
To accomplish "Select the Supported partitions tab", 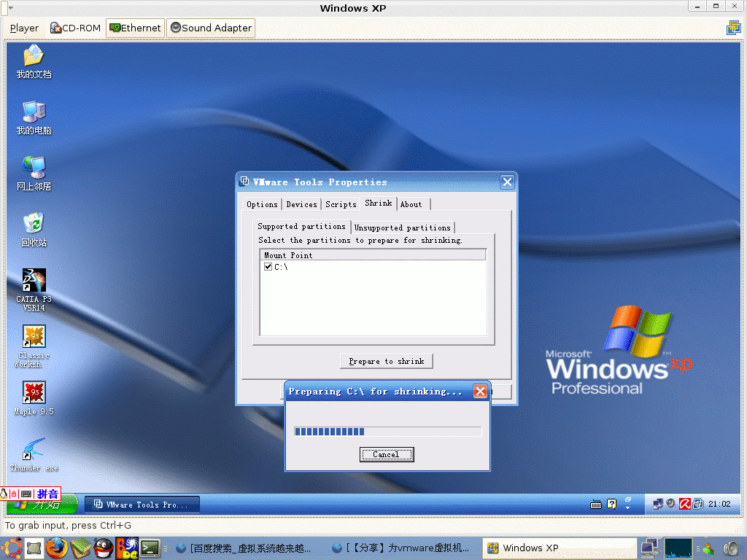I will pyautogui.click(x=301, y=226).
